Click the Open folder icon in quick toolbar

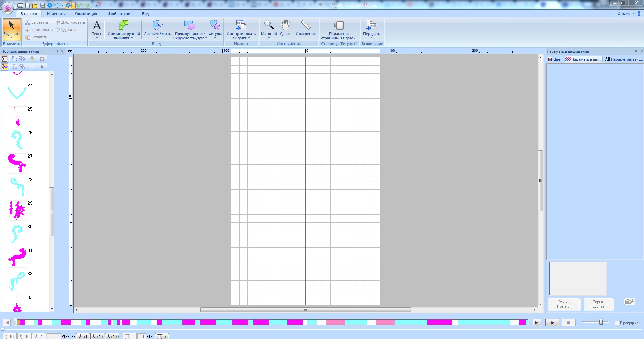tap(35, 5)
